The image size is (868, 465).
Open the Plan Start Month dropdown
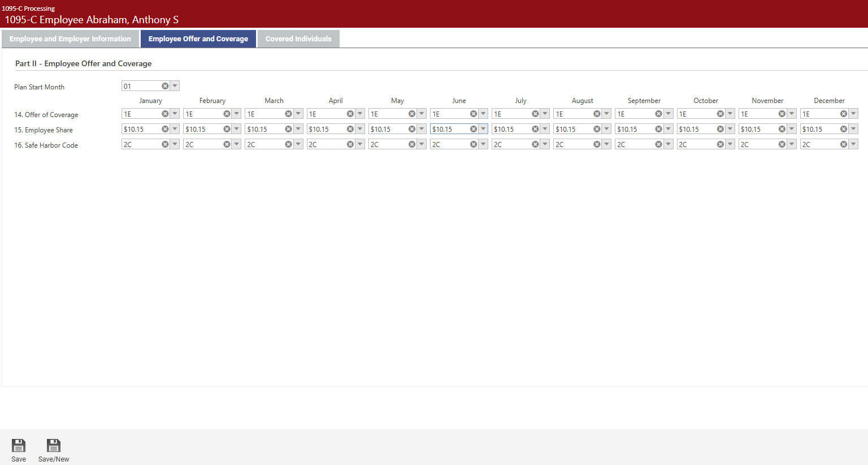tap(175, 86)
